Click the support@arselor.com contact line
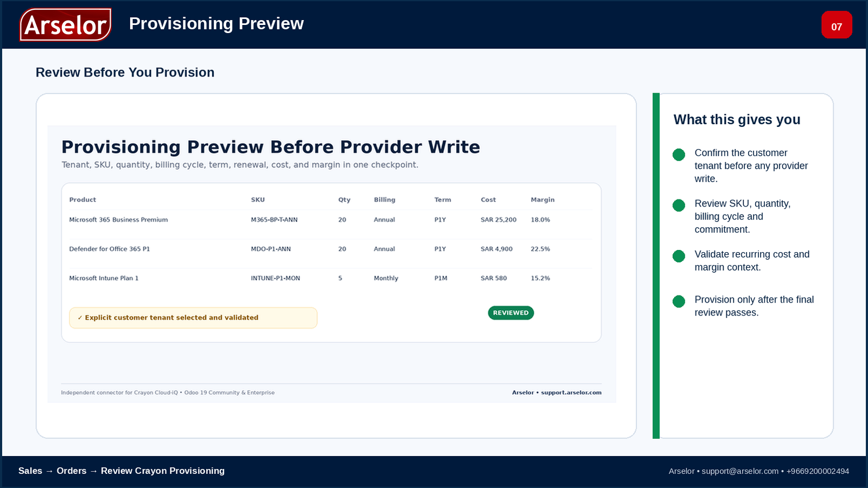This screenshot has height=488, width=868. coord(759,471)
